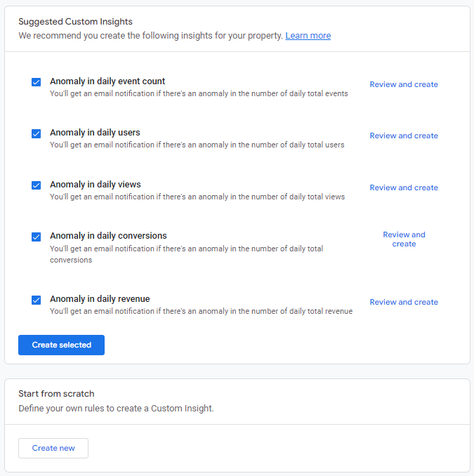The width and height of the screenshot is (474, 476).
Task: Deselect the Anomaly in daily conversions checkbox
Action: coord(37,237)
